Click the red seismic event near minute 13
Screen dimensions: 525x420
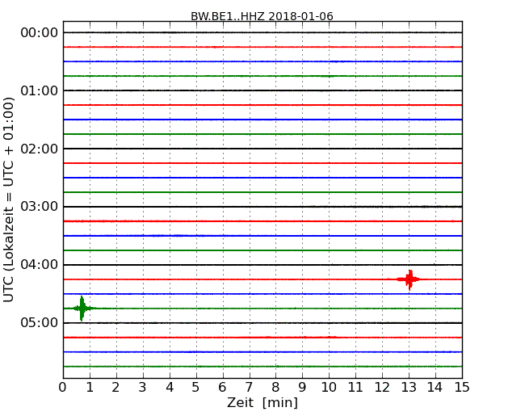click(x=409, y=279)
